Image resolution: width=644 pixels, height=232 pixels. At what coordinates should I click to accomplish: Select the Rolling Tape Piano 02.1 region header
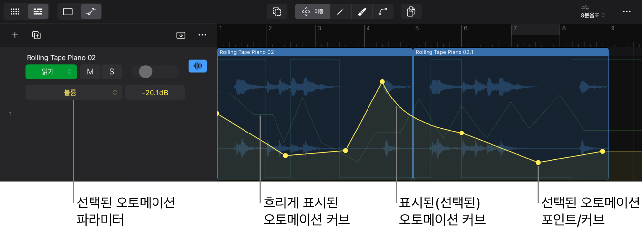click(x=511, y=52)
